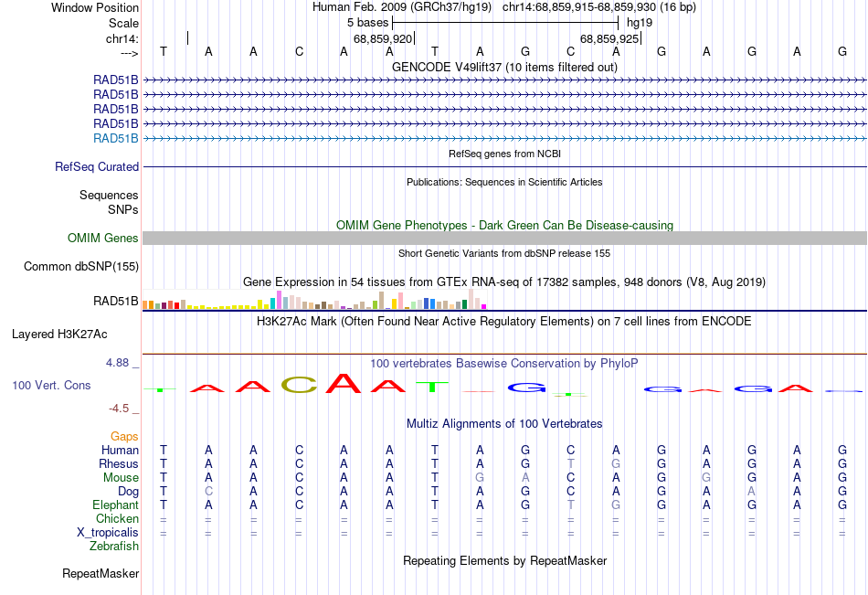Click the Common dbSNP(155) label
868x595 pixels.
80,267
